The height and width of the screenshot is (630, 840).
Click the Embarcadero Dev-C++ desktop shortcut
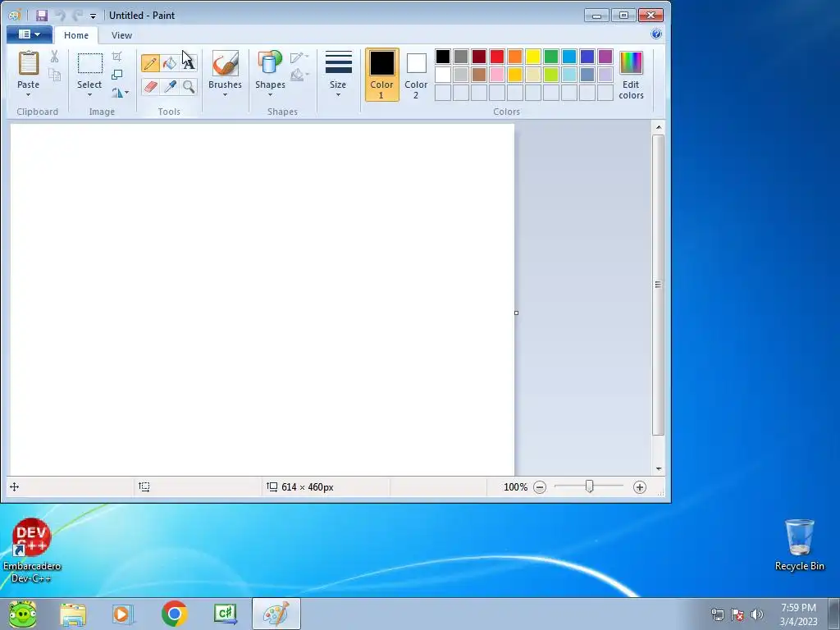[x=32, y=550]
